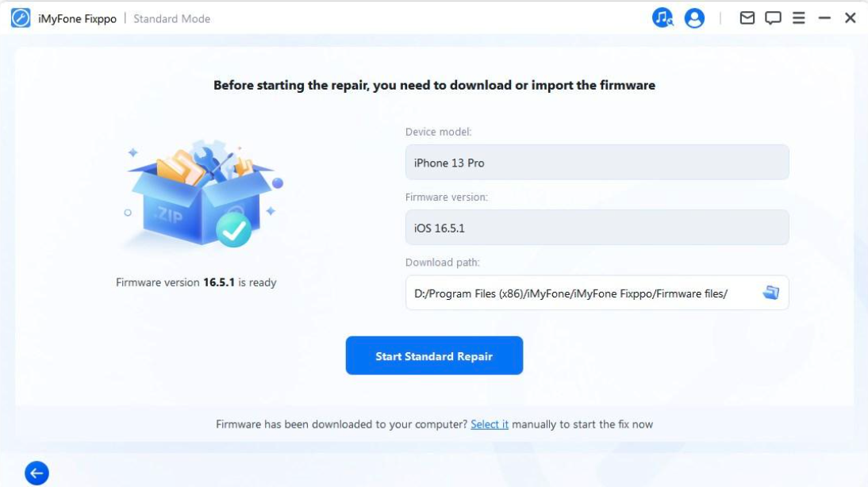Select the Standard Mode label

173,17
